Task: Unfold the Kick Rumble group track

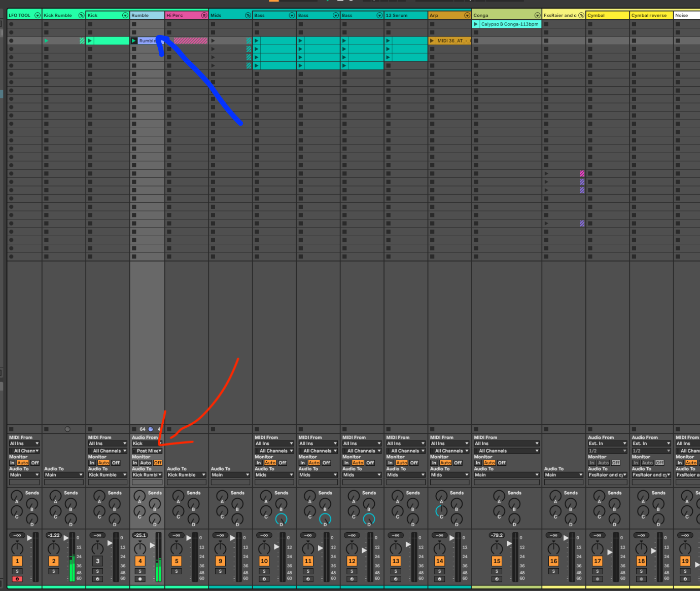Action: [x=81, y=15]
